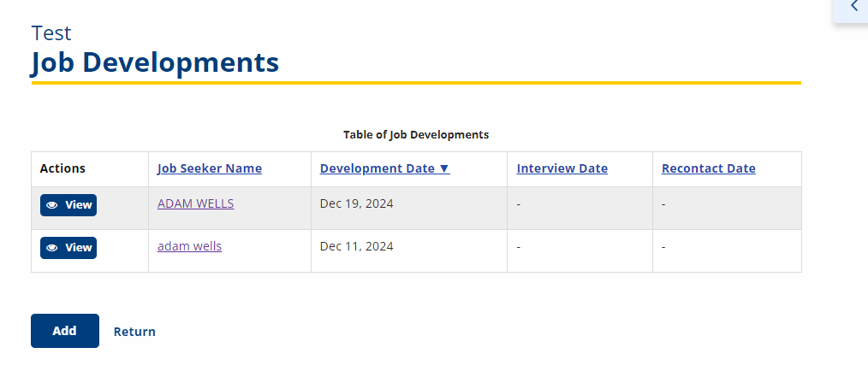Viewport: 868px width, 383px height.
Task: Click the Job Developments page heading
Action: [x=155, y=62]
